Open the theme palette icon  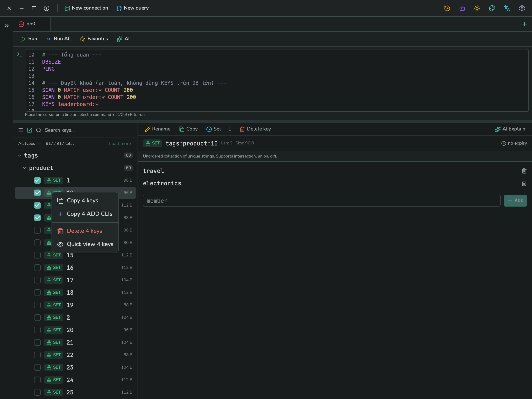[492, 8]
